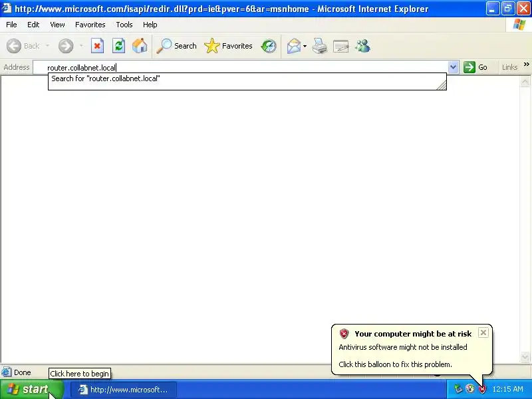Image resolution: width=532 pixels, height=399 pixels.
Task: Click the Internet Explorer taskbar button
Action: 124,390
